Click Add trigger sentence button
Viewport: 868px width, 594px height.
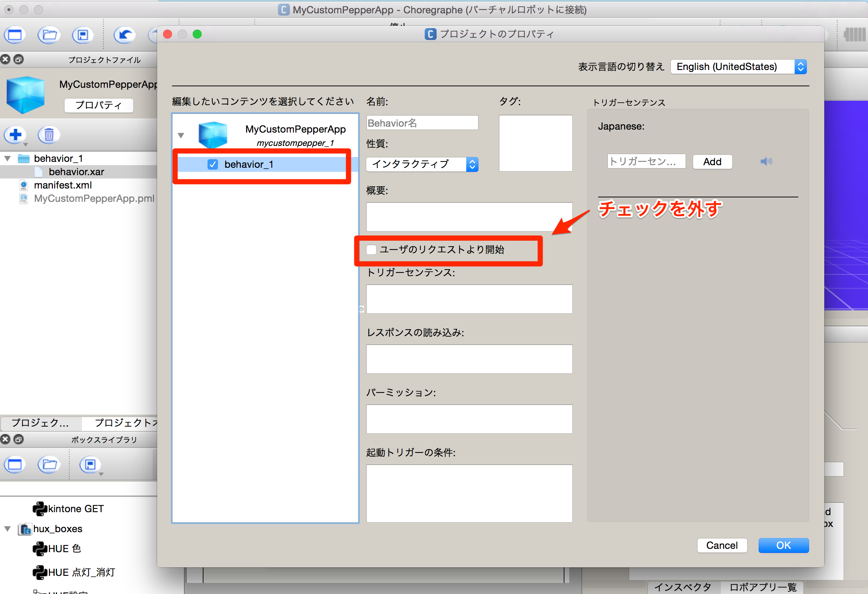(x=712, y=161)
